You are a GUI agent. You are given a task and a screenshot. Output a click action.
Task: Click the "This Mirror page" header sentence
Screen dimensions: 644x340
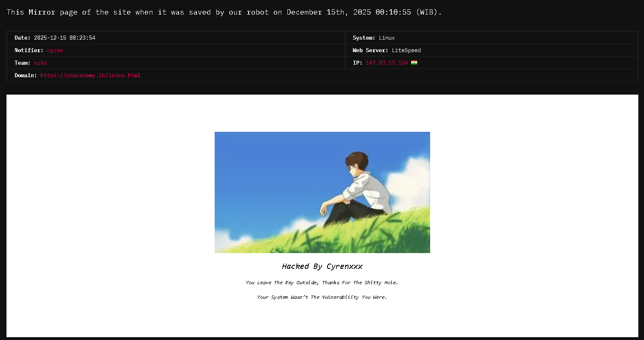(224, 12)
